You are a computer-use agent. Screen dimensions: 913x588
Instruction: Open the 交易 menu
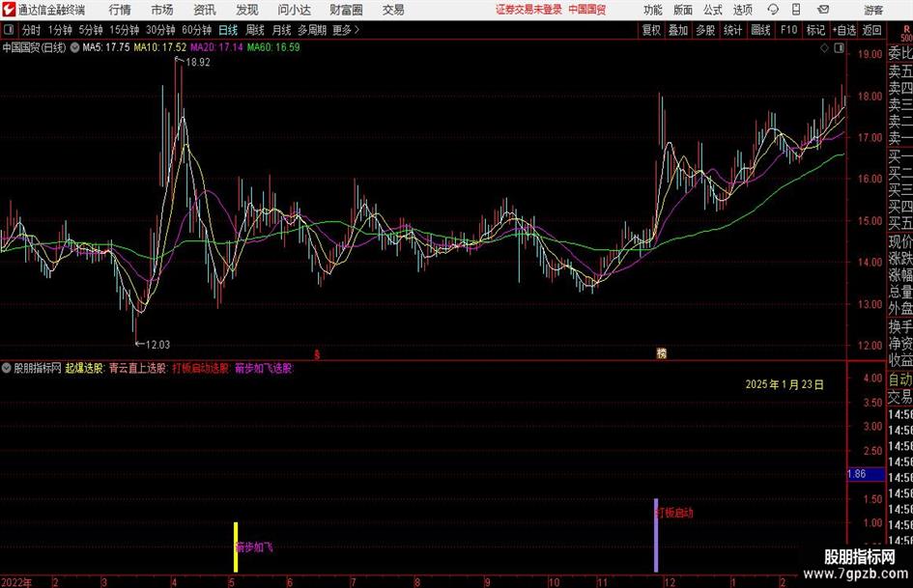393,10
